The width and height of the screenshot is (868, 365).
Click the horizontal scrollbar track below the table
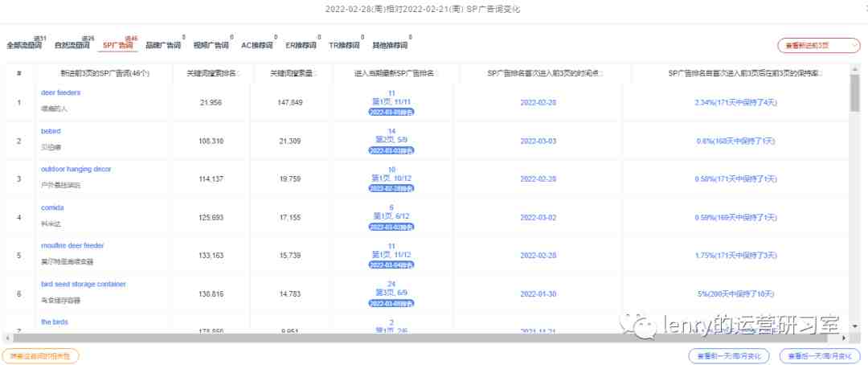[426, 338]
